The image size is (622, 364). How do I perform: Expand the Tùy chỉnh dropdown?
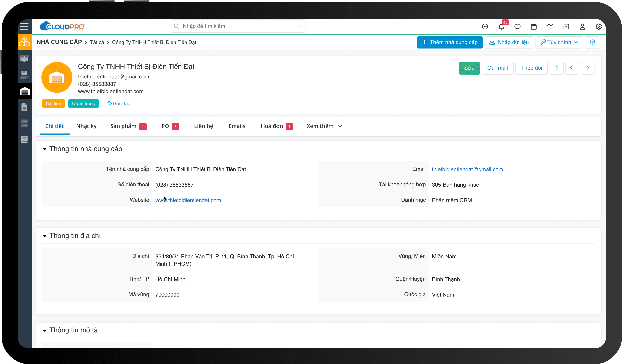(559, 42)
